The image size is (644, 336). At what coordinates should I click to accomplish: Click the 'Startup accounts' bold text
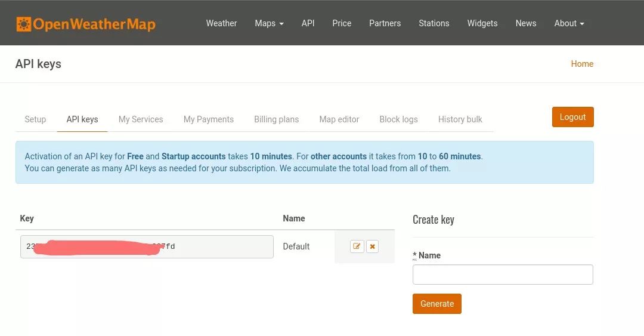pyautogui.click(x=193, y=156)
